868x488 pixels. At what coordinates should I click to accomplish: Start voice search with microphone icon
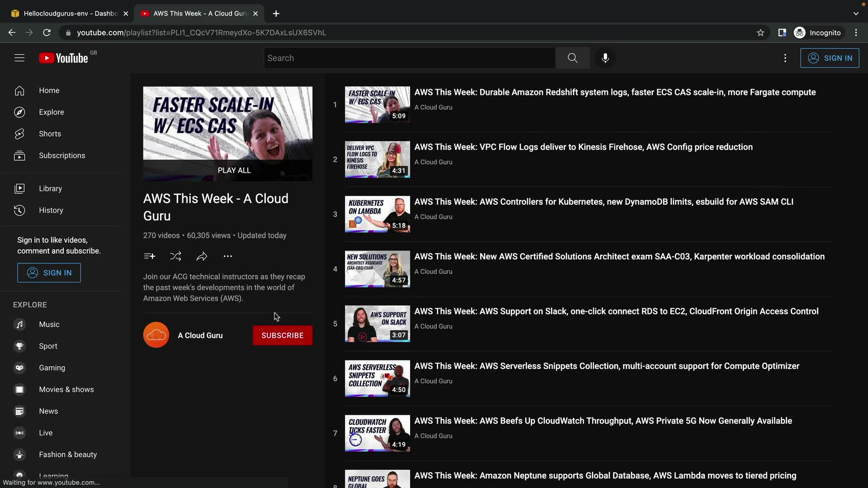pos(605,58)
